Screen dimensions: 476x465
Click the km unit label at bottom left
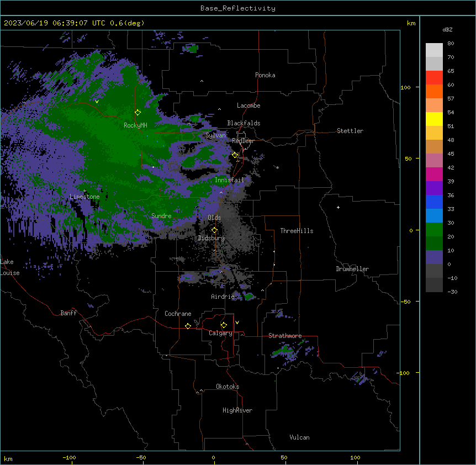coord(8,459)
